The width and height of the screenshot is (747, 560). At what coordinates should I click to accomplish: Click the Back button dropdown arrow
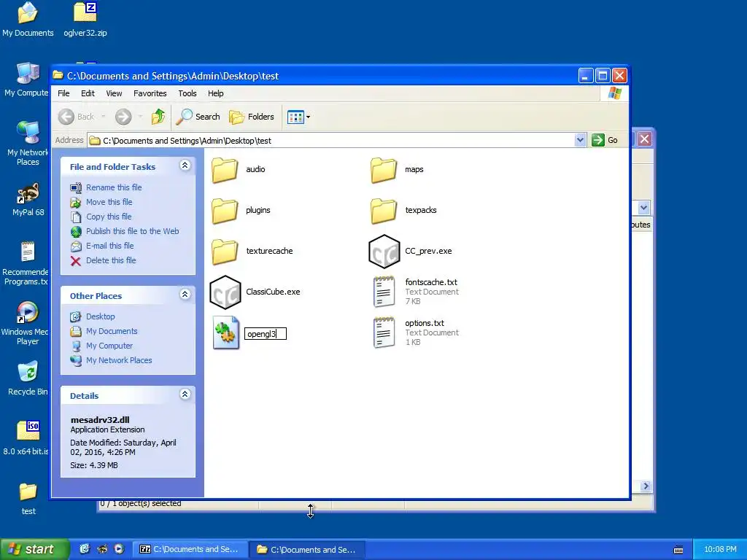[x=104, y=117]
